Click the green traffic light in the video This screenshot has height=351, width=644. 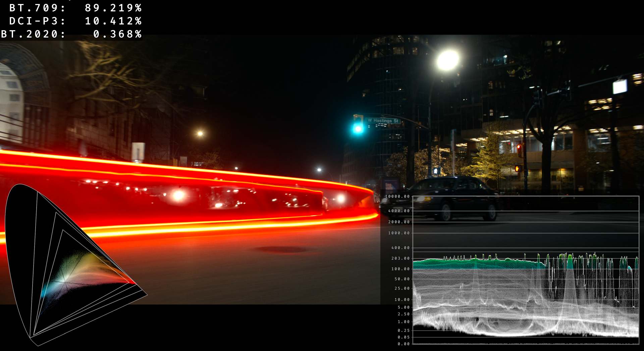click(358, 128)
